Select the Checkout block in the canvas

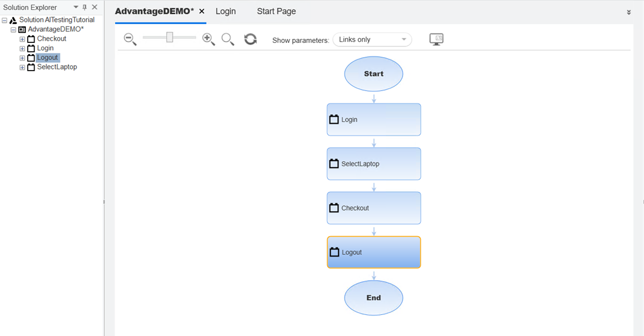click(x=374, y=208)
